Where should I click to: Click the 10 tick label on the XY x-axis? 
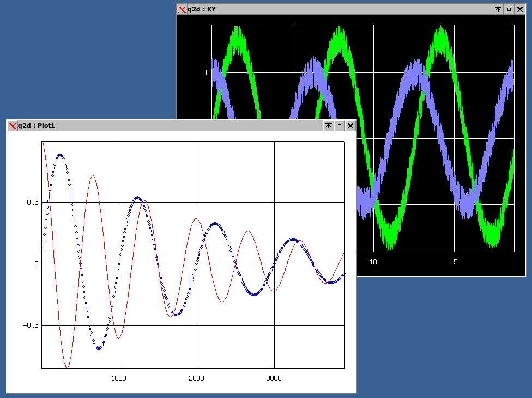pos(373,262)
